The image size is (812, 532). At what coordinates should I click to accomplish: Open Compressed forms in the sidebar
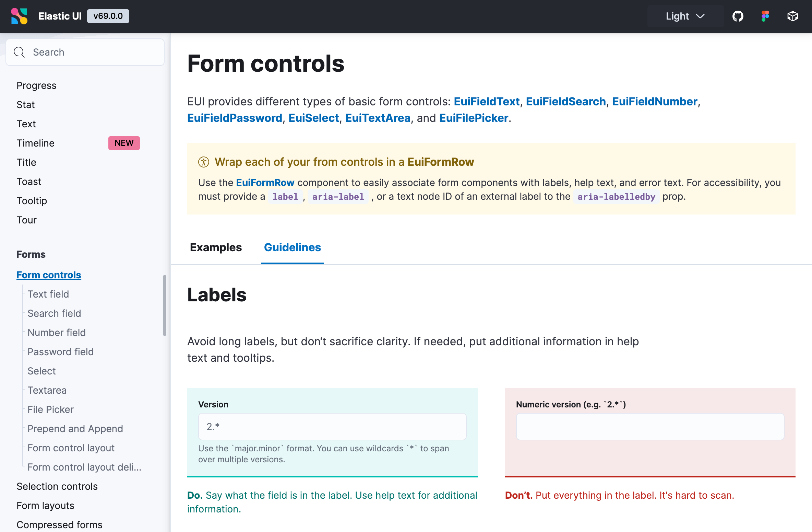(59, 525)
